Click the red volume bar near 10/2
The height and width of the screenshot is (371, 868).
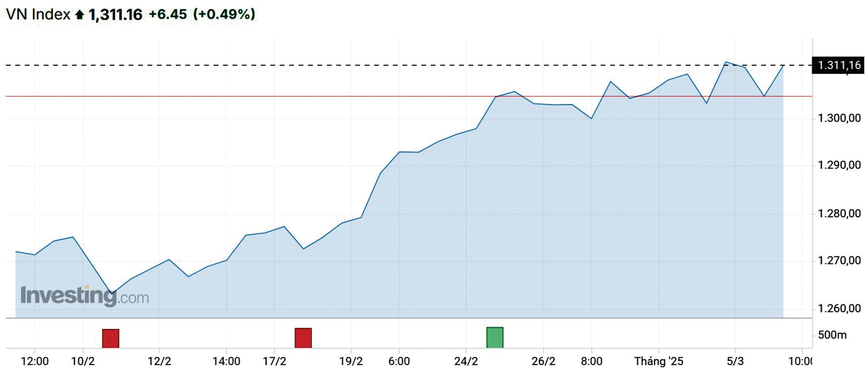pyautogui.click(x=111, y=338)
